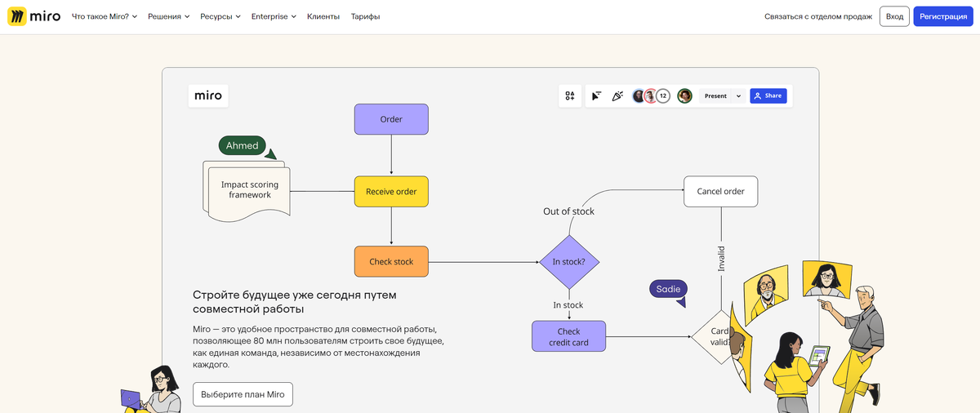Click the Miro logo in the navigation bar
Screen dimensions: 980x413
click(33, 16)
